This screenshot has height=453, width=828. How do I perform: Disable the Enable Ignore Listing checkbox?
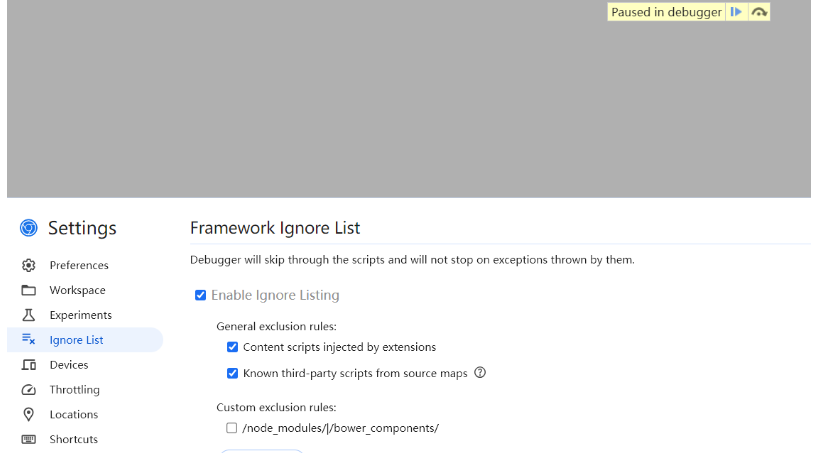point(200,295)
